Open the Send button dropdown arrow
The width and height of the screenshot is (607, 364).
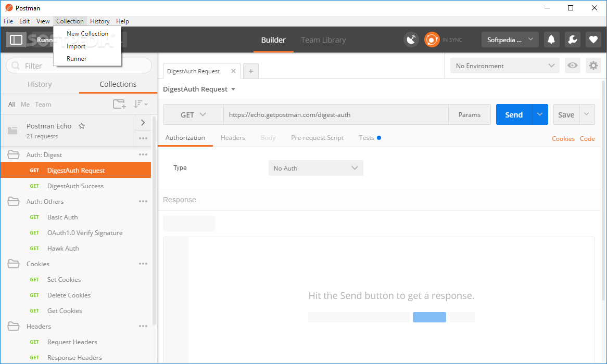point(540,114)
